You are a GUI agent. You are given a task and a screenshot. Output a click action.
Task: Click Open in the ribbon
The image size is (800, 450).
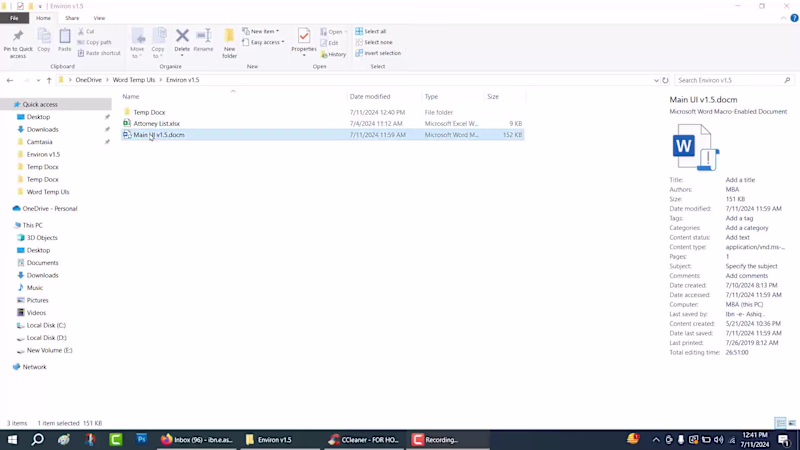332,32
